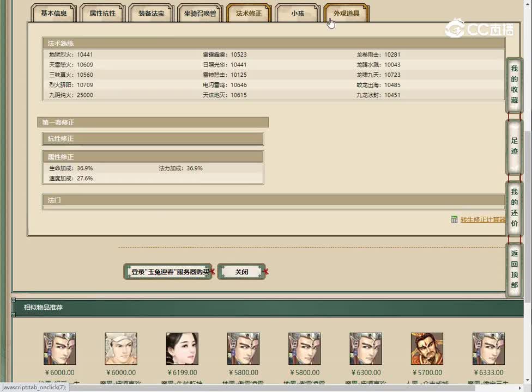The image size is (532, 392).
Task: Open 足迹 in the side panel
Action: [514, 146]
